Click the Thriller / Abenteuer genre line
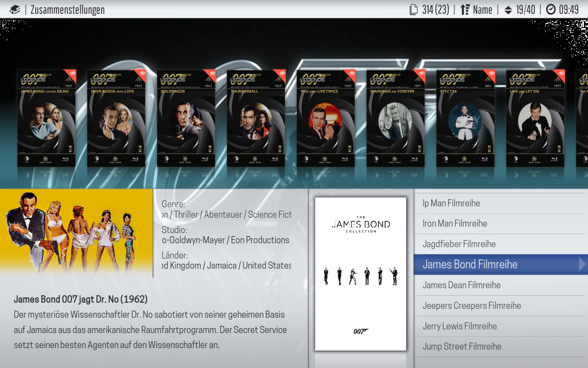 pos(227,215)
